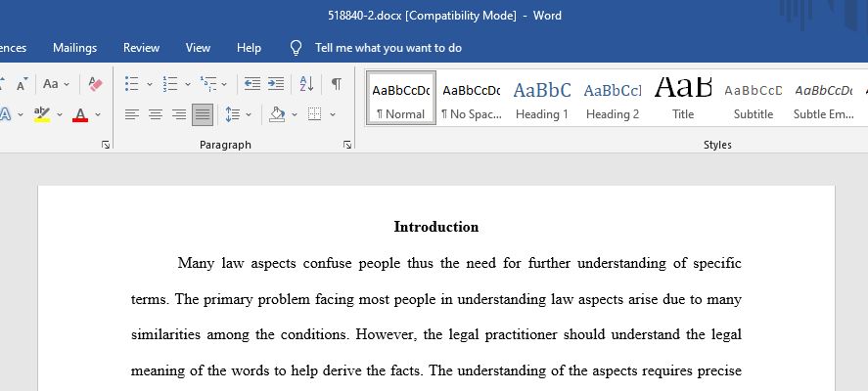868x391 pixels.
Task: Open the Paragraph settings dialog launcher
Action: [347, 145]
